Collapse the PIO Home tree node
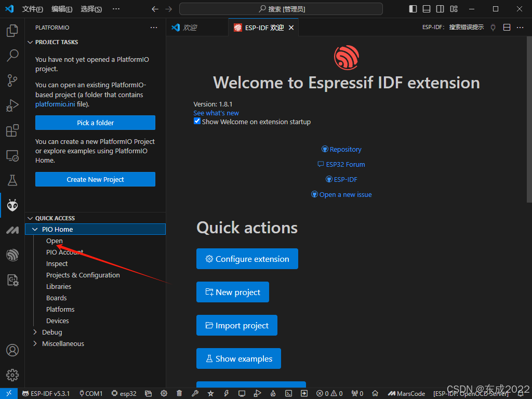The height and width of the screenshot is (399, 532). (x=35, y=229)
